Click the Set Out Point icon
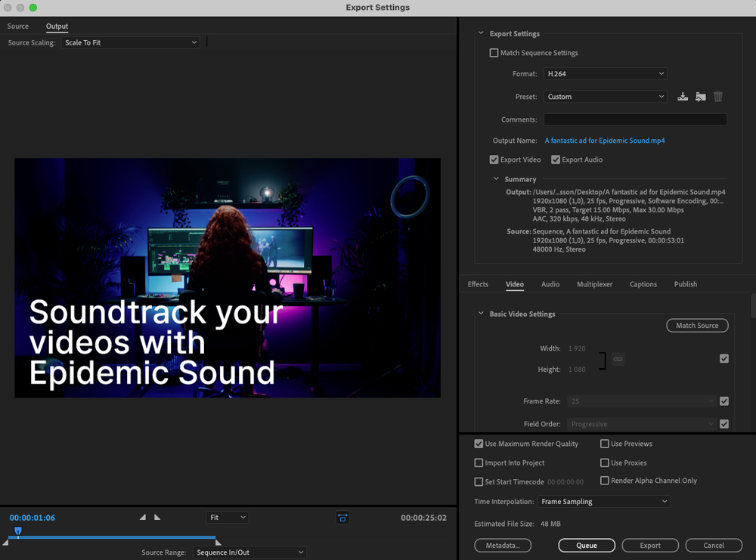 [x=157, y=517]
